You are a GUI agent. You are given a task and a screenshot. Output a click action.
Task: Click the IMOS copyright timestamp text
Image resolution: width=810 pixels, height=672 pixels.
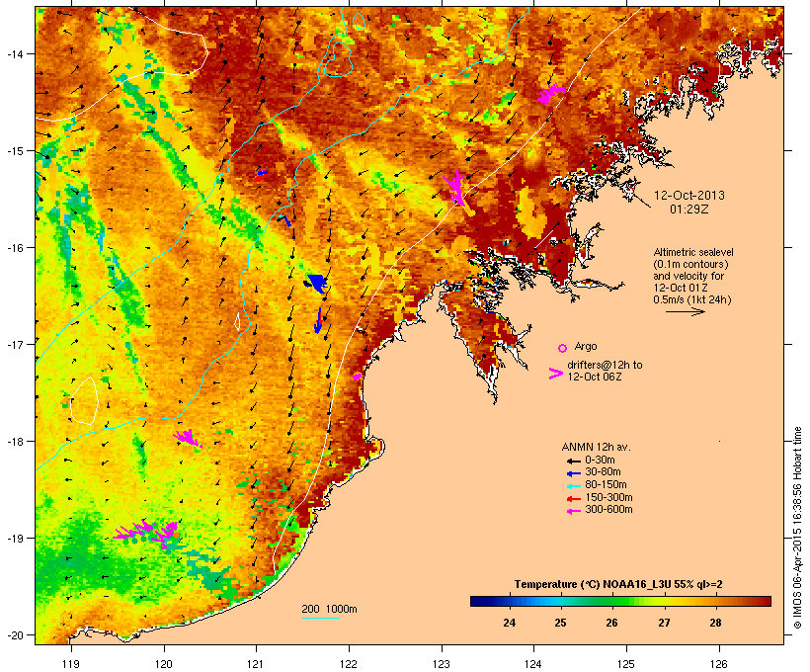click(x=797, y=528)
